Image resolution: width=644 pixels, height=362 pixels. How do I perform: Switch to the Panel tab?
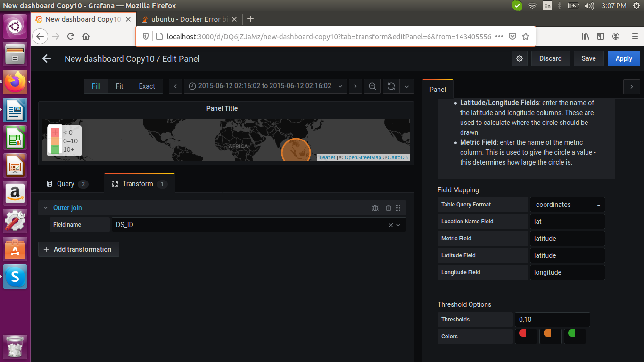point(438,89)
